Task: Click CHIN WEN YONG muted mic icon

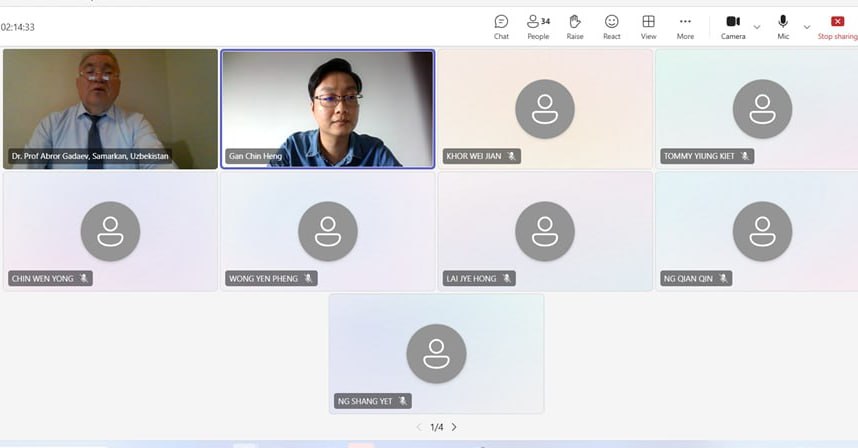Action: 84,278
